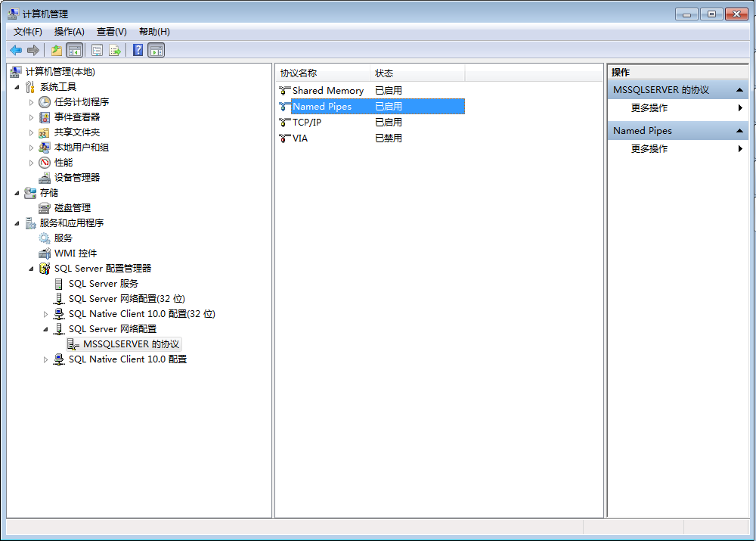The width and height of the screenshot is (756, 541).
Task: Select Shared Memory protocol in list
Action: pos(327,91)
